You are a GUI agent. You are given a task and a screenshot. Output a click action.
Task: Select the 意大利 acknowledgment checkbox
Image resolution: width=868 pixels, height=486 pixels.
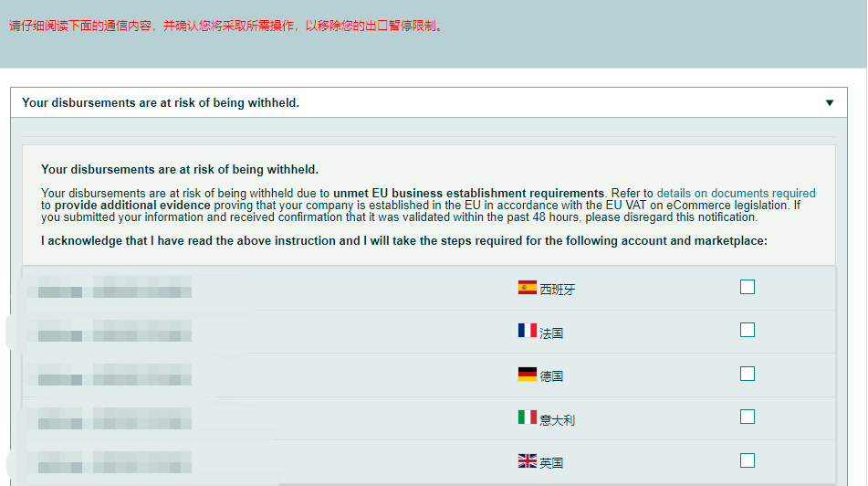point(748,417)
